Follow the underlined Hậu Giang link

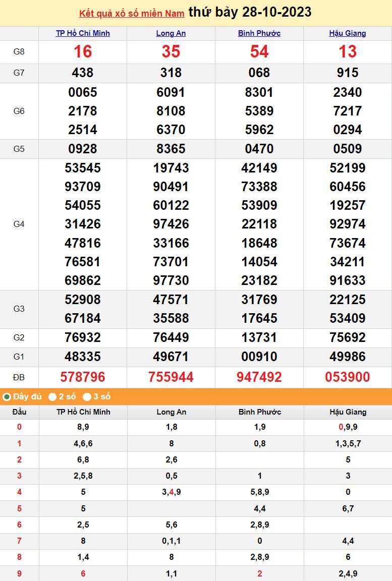point(348,33)
